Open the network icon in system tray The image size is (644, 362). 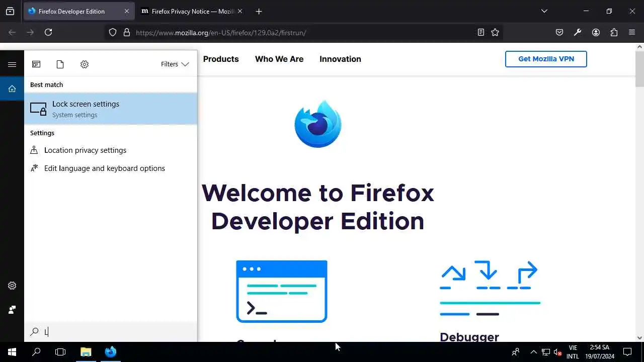545,352
